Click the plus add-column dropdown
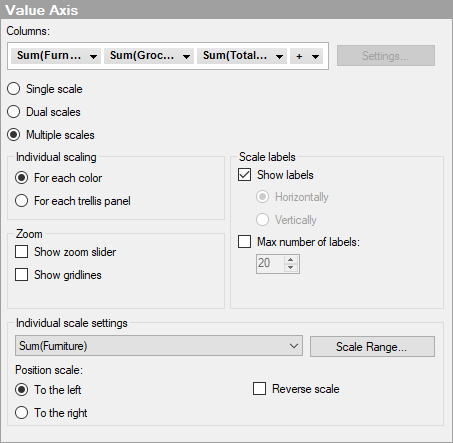 click(307, 56)
